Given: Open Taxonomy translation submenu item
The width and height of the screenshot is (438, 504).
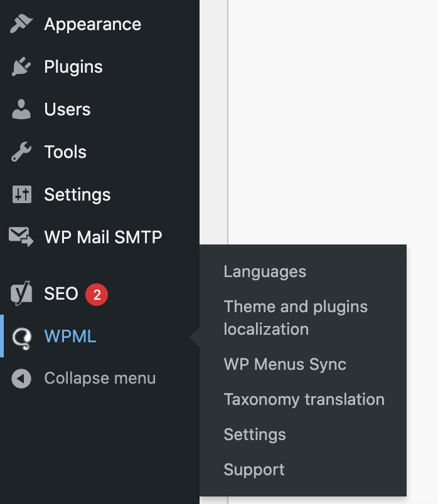Looking at the screenshot, I should (x=304, y=399).
